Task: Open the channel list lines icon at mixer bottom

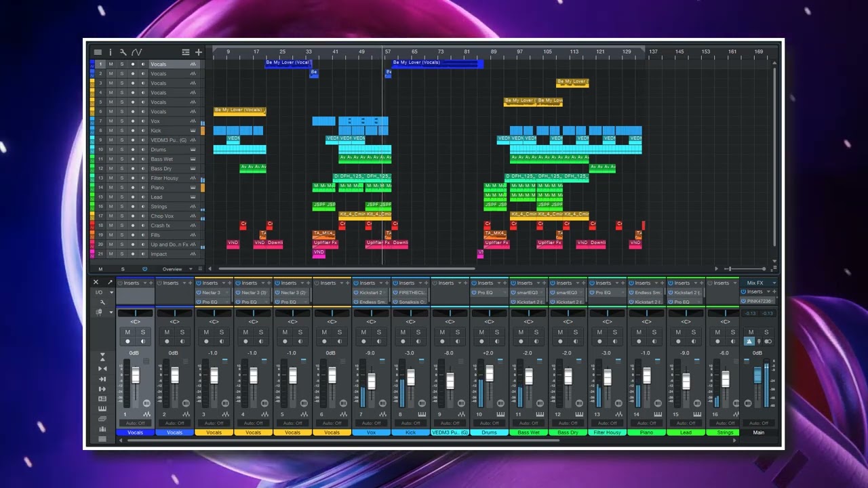Action: point(102,439)
